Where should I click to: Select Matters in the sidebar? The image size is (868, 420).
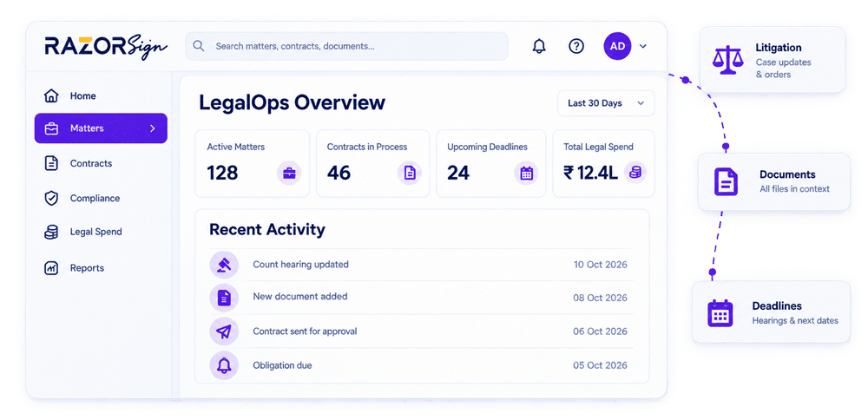point(101,128)
